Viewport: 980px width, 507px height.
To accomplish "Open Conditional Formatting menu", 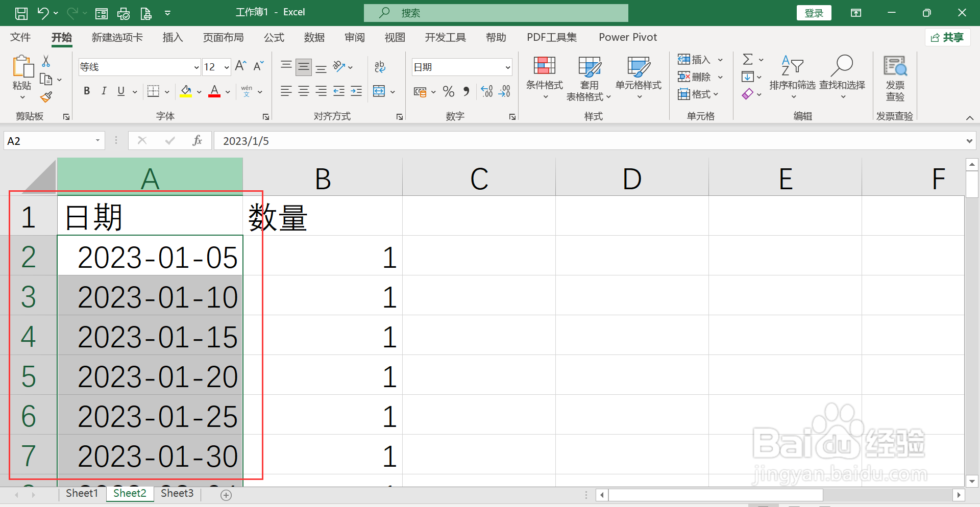I will (x=545, y=78).
